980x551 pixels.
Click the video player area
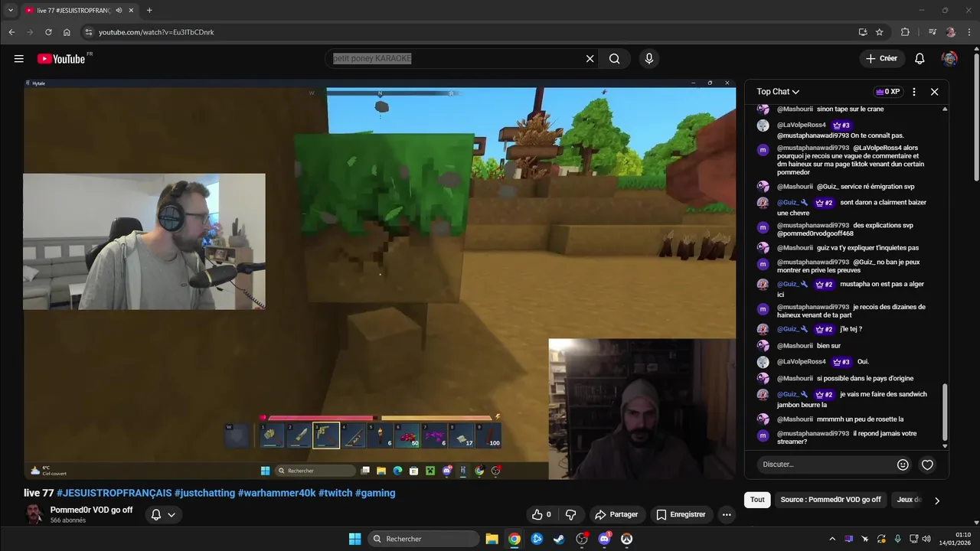click(x=380, y=279)
